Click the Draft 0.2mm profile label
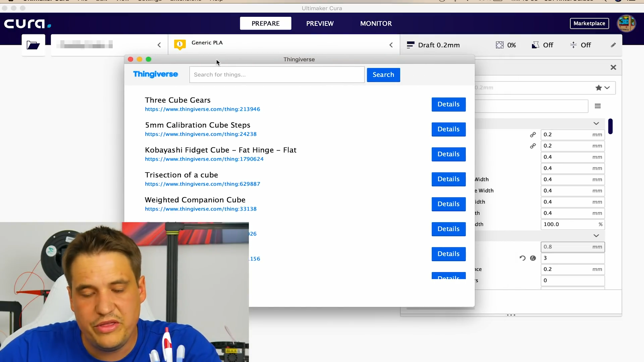644x362 pixels. (x=439, y=45)
